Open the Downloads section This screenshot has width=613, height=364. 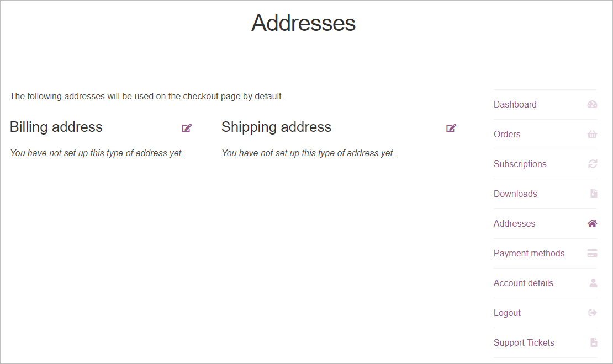click(515, 194)
